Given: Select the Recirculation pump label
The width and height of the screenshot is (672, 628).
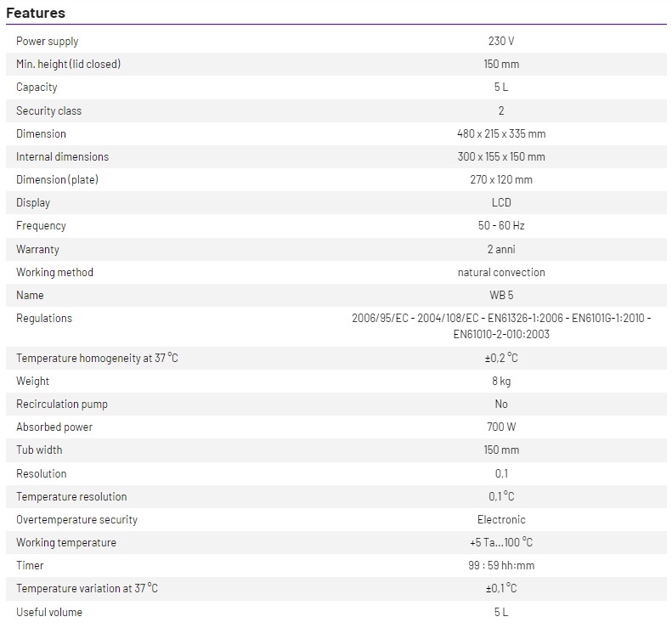Looking at the screenshot, I should (x=62, y=405).
